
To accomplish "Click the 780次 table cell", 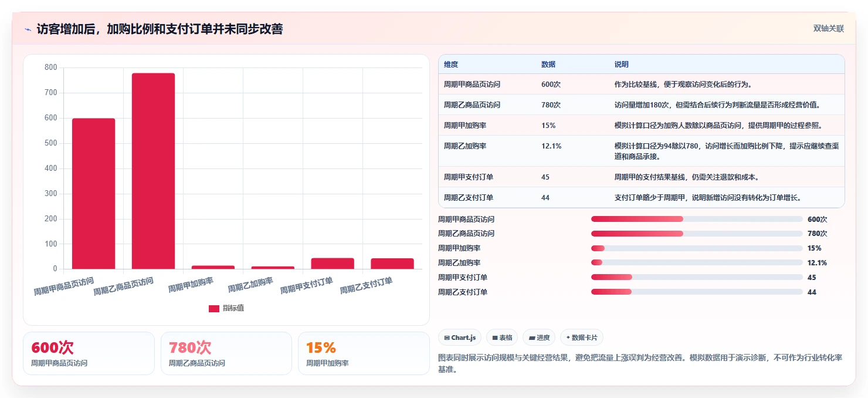I will [x=551, y=104].
